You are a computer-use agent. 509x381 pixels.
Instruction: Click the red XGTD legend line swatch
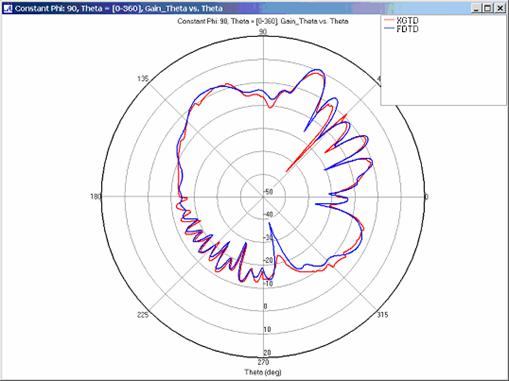[389, 21]
